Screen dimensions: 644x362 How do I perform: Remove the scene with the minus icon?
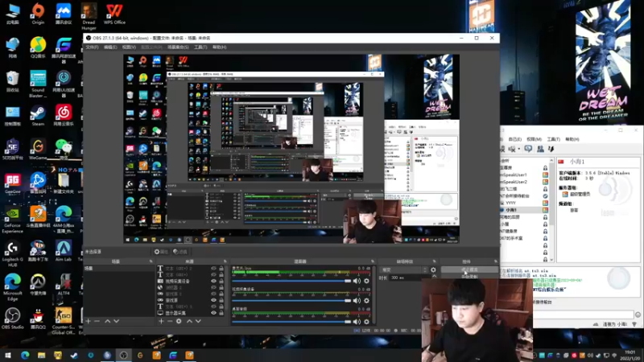point(97,321)
